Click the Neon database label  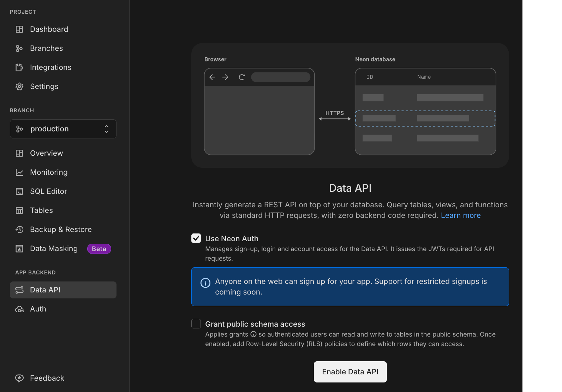coord(375,59)
